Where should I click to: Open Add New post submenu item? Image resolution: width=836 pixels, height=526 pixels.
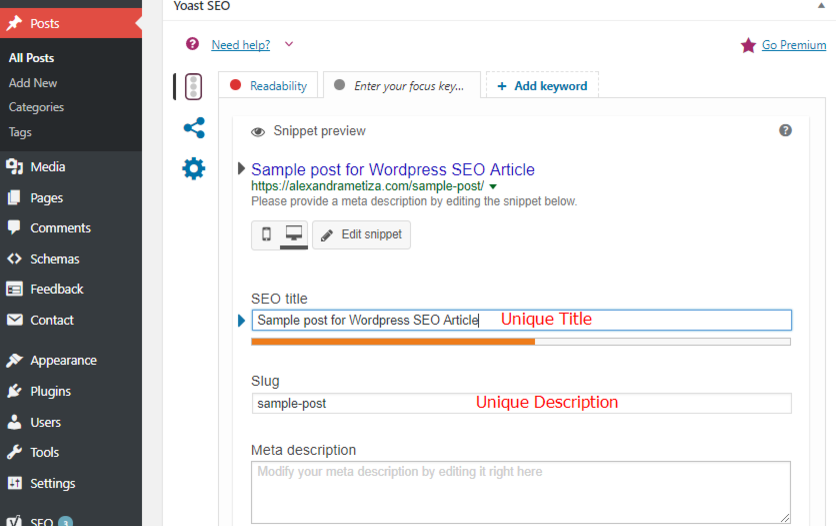[33, 83]
